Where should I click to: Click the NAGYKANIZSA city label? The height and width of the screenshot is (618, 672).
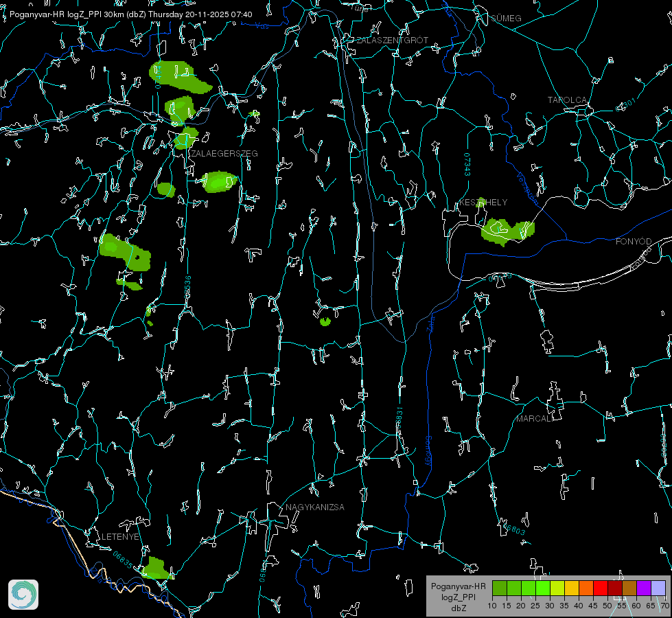pyautogui.click(x=315, y=507)
